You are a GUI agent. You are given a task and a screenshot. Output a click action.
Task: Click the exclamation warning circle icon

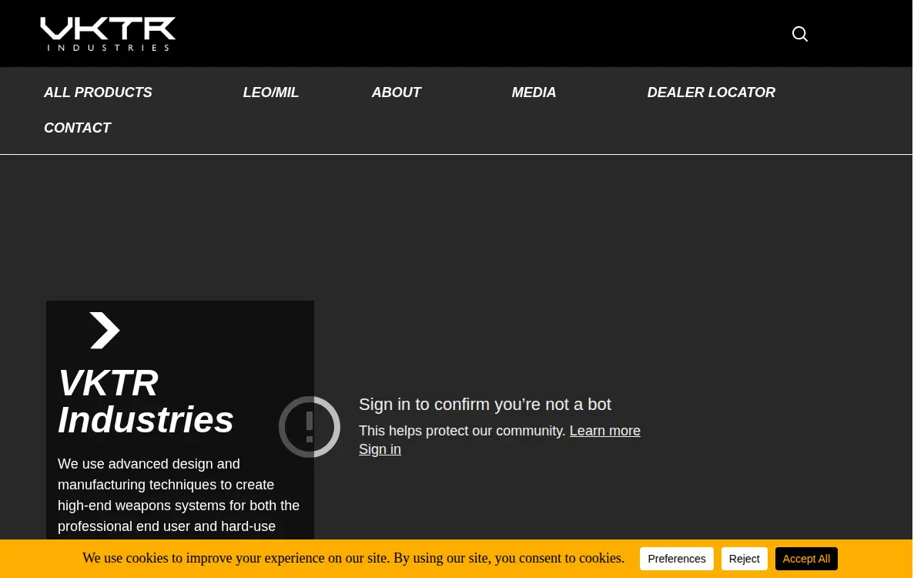coord(310,427)
